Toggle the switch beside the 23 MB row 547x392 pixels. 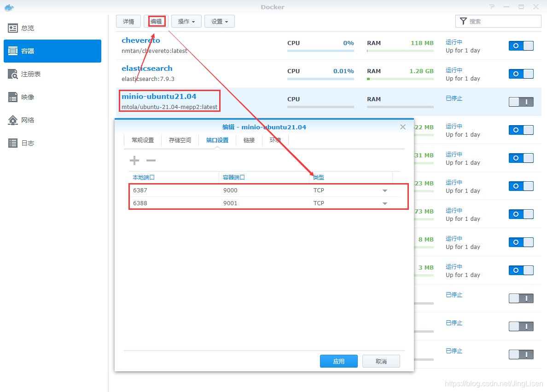pyautogui.click(x=521, y=186)
